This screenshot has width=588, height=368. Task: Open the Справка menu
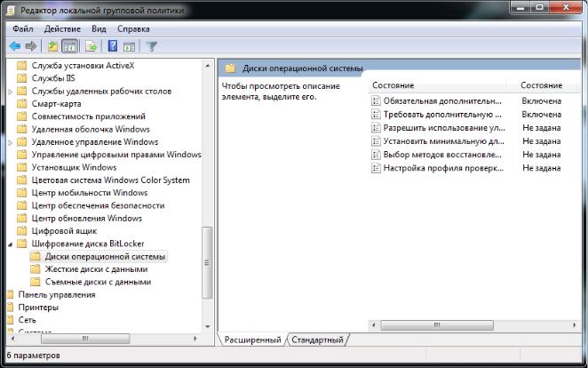click(x=133, y=28)
